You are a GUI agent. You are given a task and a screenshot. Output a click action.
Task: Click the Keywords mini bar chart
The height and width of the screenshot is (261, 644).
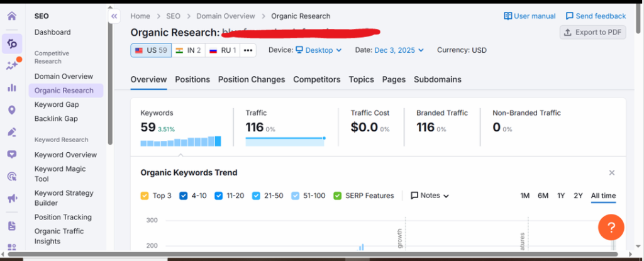tap(180, 141)
